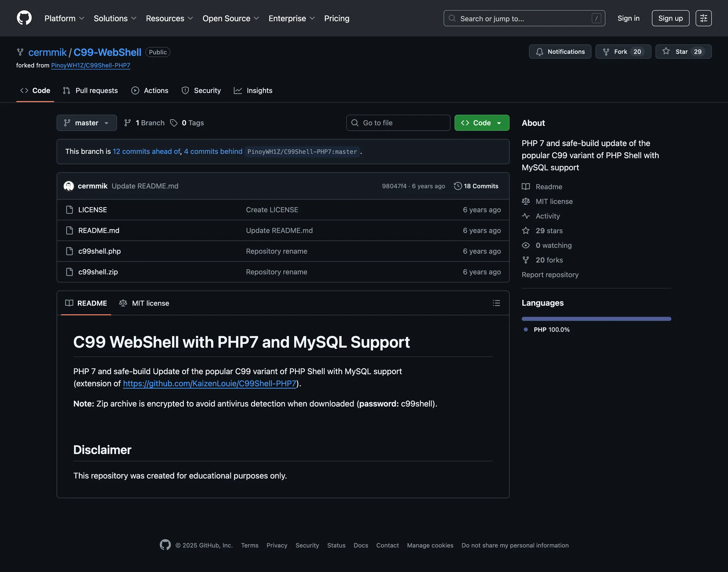The width and height of the screenshot is (728, 572).
Task: Switch to the Pull requests tab
Action: pos(90,91)
